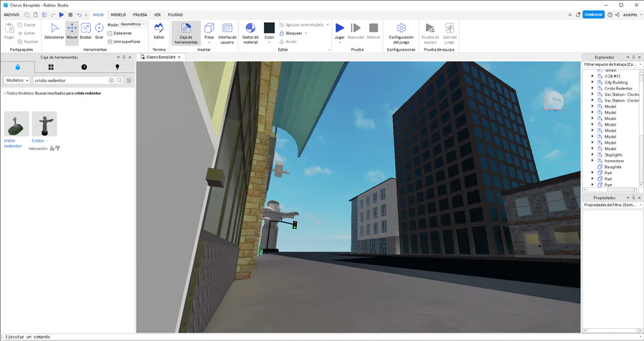Select the Classic Baseplate document tab

point(160,57)
